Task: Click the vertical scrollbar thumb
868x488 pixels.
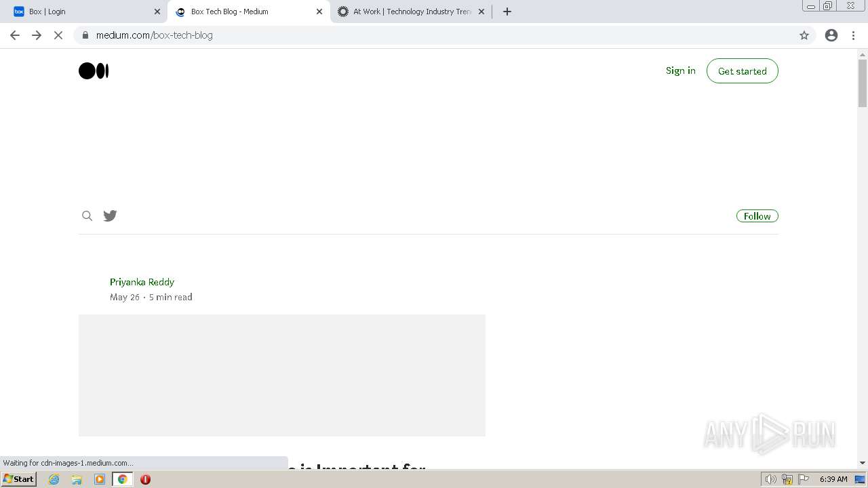Action: tap(863, 83)
